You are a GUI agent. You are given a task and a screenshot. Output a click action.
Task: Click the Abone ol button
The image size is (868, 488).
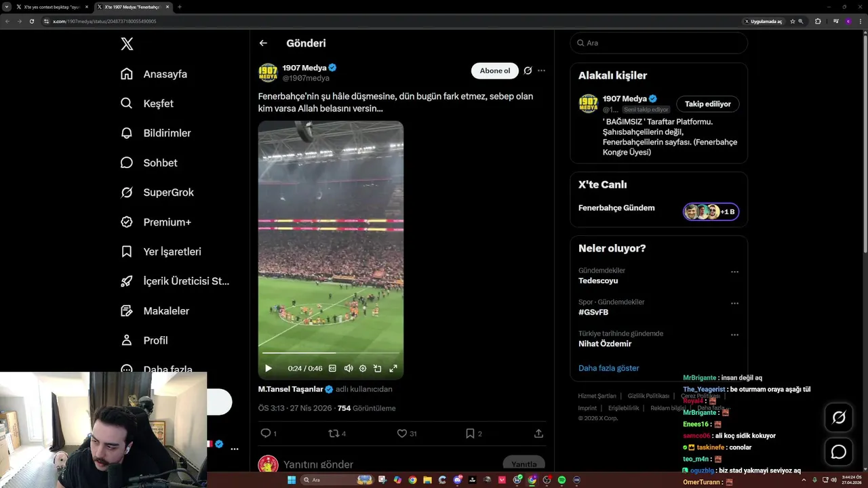[x=495, y=70]
